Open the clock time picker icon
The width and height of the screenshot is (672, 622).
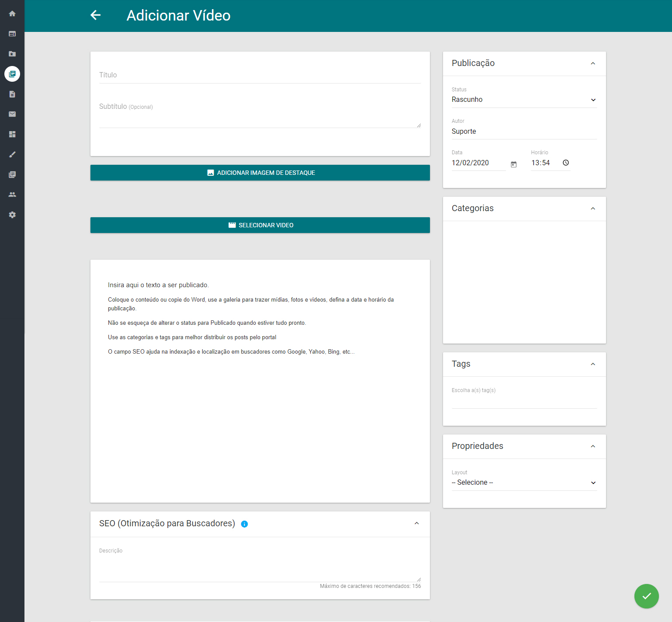click(566, 163)
